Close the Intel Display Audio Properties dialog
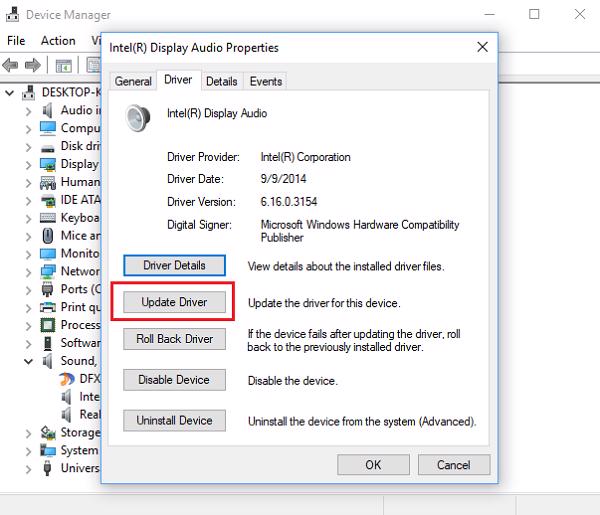This screenshot has width=600, height=515. 482,47
